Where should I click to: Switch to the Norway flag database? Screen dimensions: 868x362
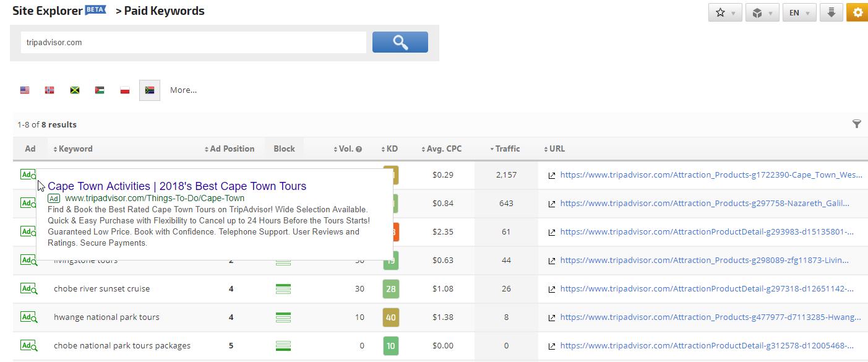49,90
